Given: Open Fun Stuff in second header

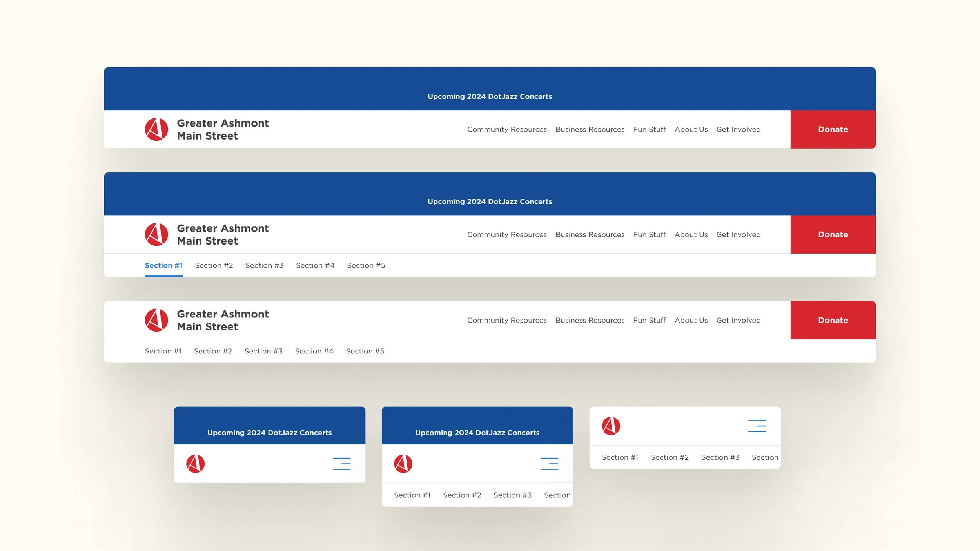Looking at the screenshot, I should coord(650,234).
